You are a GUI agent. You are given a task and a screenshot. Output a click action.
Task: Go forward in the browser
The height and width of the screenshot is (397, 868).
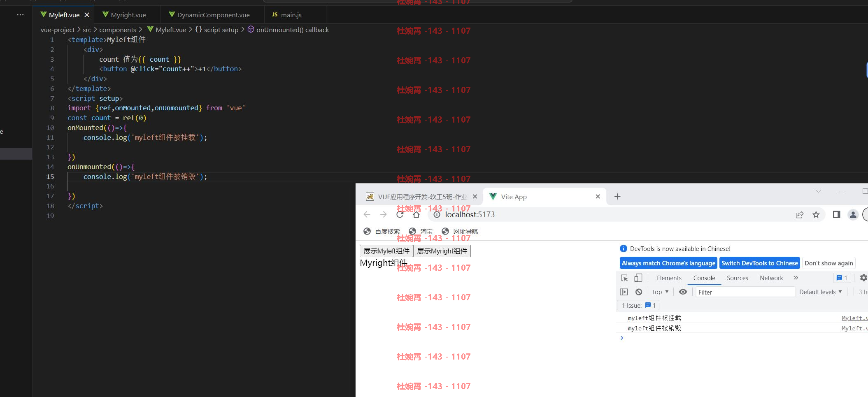(384, 214)
